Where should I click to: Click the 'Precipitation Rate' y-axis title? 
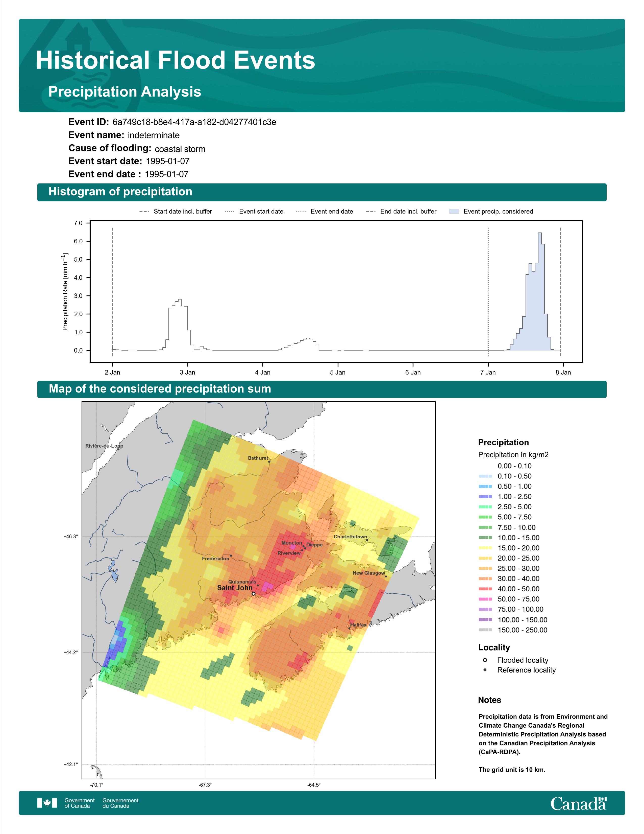click(65, 291)
